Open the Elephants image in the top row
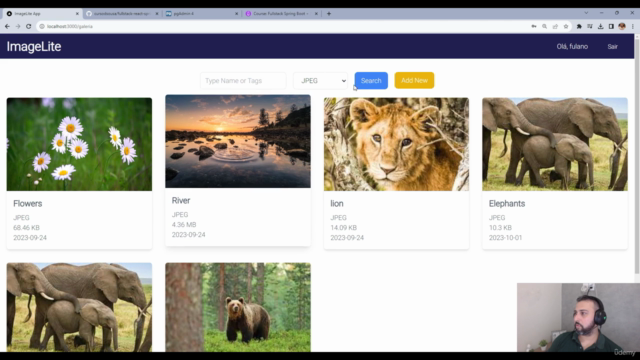 [555, 144]
